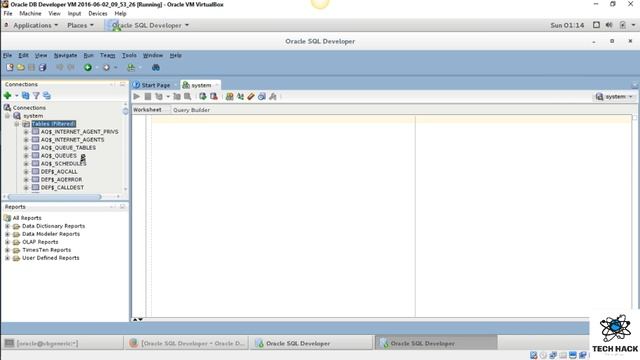Open the SQL Worksheet toolbar icon

click(131, 67)
